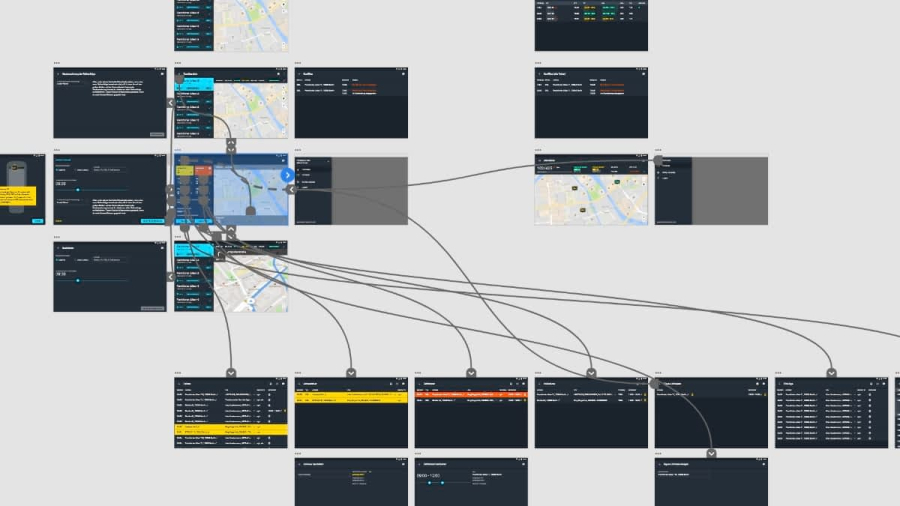Click the blue arrow handle on selected artboard

(x=287, y=175)
